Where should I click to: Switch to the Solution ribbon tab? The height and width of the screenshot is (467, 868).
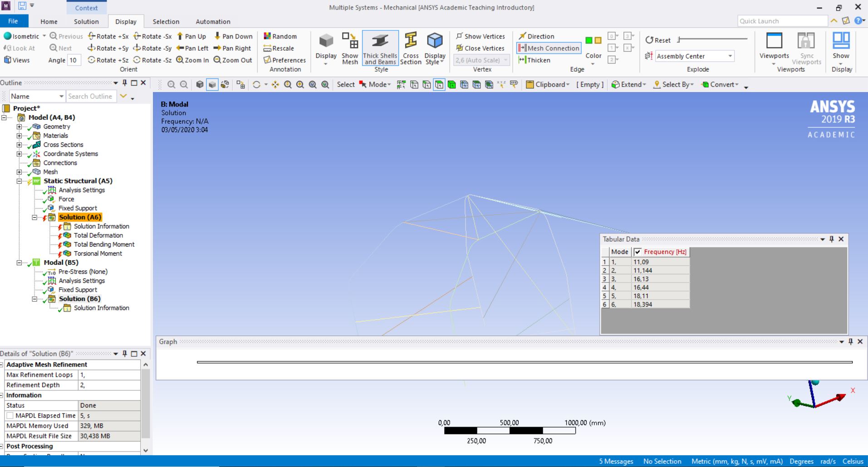86,21
